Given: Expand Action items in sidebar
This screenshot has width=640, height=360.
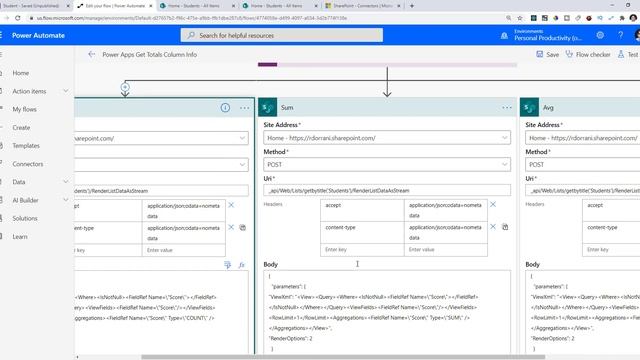Looking at the screenshot, I should pyautogui.click(x=66, y=91).
